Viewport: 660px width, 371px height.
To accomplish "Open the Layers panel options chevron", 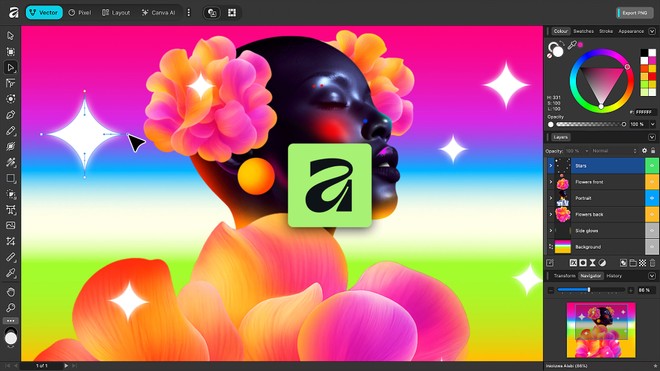I will 652,137.
